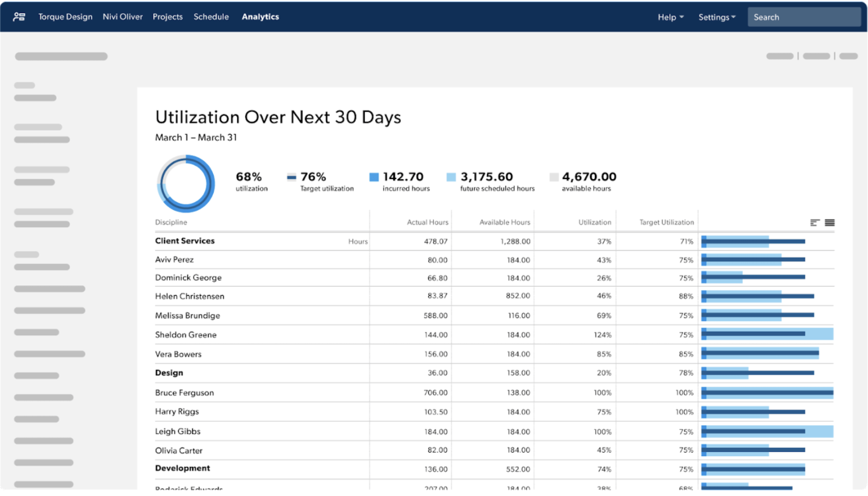Image resolution: width=868 pixels, height=496 pixels.
Task: Click Sheldon Greene's utilization bar
Action: pos(768,334)
